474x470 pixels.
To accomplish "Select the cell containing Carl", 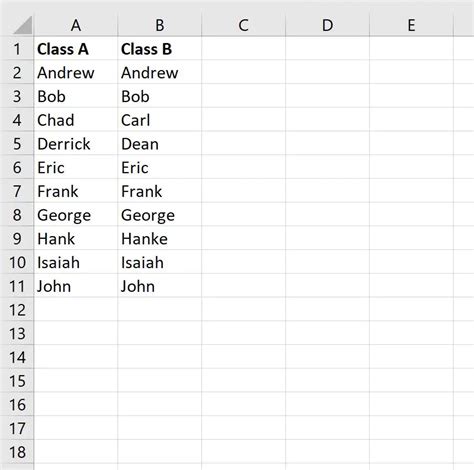I will 160,120.
